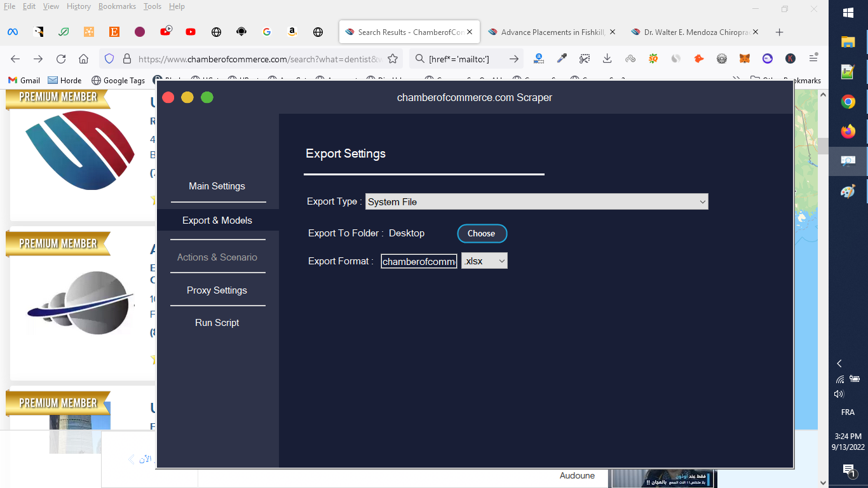
Task: Click the FRA keyboard language indicator
Action: pyautogui.click(x=848, y=412)
